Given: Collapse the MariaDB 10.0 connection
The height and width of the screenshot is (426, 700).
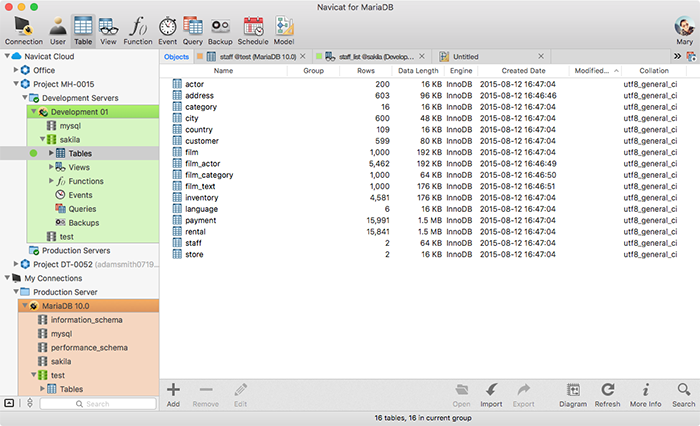Looking at the screenshot, I should 25,305.
